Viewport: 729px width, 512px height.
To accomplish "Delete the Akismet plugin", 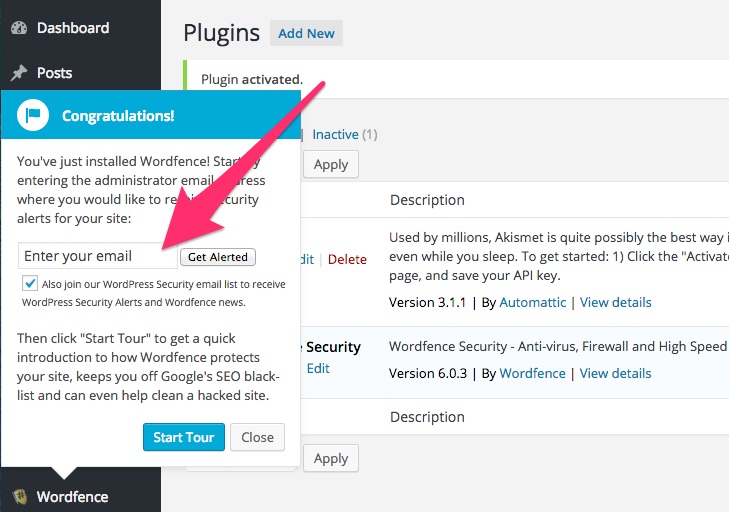I will click(347, 259).
